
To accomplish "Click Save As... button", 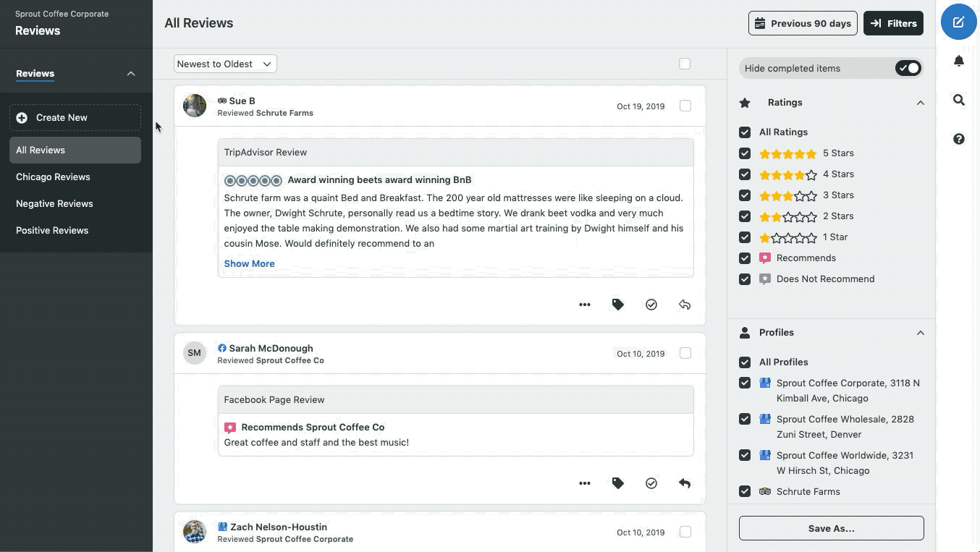I will [831, 528].
